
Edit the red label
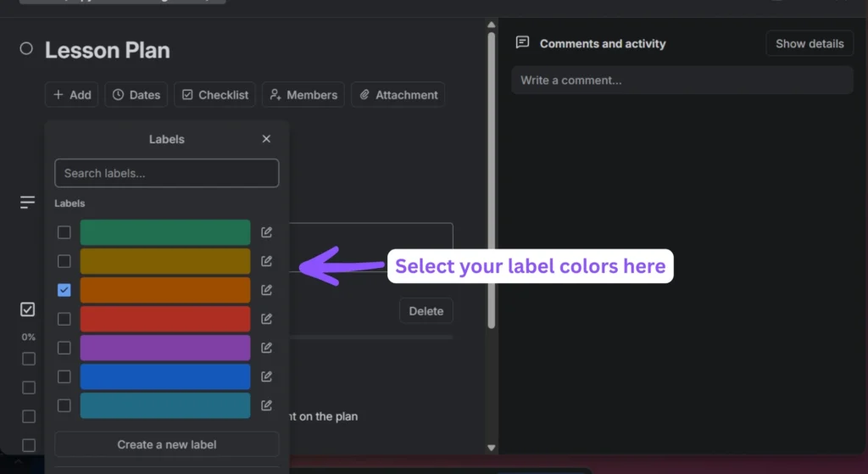click(266, 318)
